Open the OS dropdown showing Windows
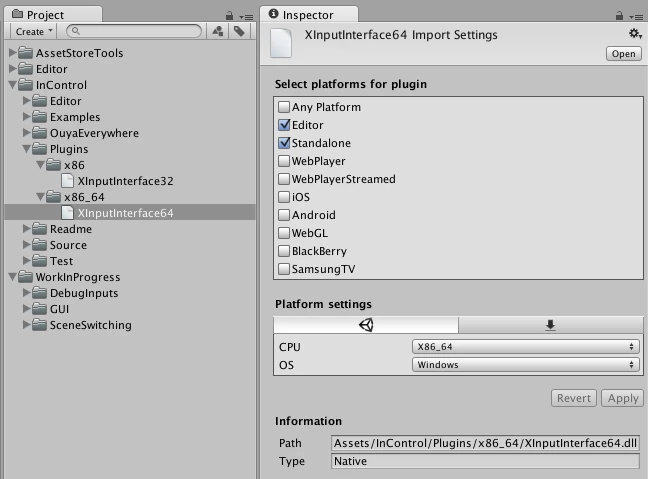Image resolution: width=648 pixels, height=479 pixels. pyautogui.click(x=526, y=365)
